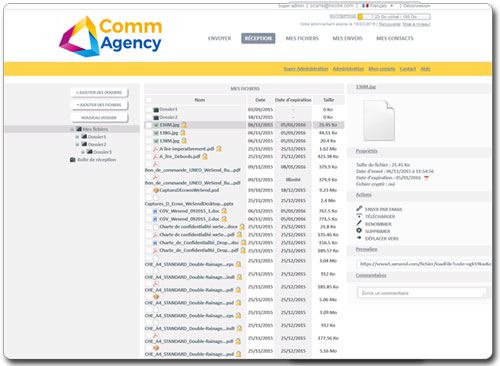500x366 pixels.
Task: Switch to the Mes Contacts menu item
Action: coord(395,38)
